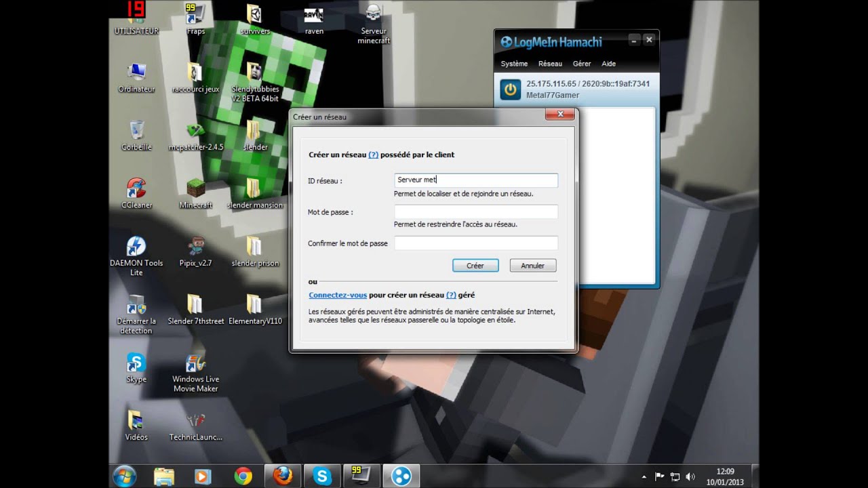Screen dimensions: 868x488
Task: Minimize the LogMeIn Hamachi window
Action: tap(633, 40)
